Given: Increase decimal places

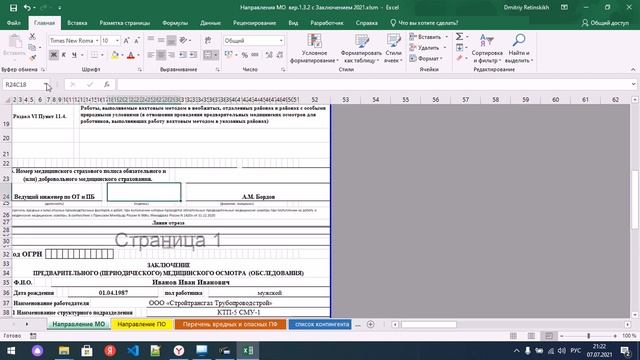Looking at the screenshot, I should pos(269,55).
